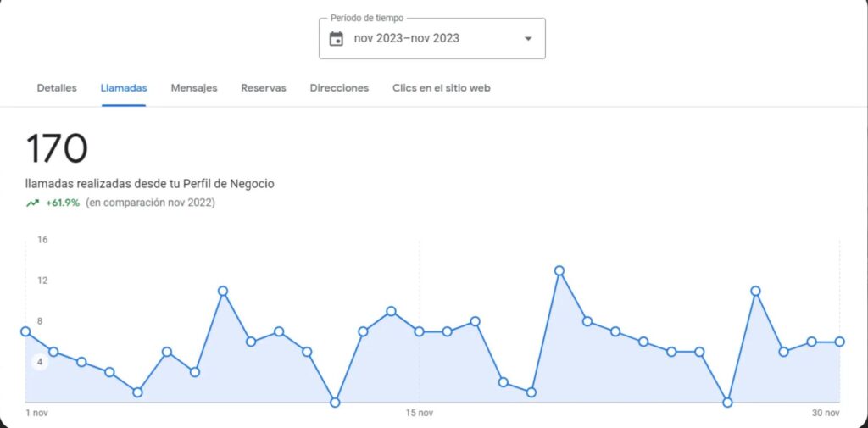Select the first data point on 1 nov

(25, 331)
